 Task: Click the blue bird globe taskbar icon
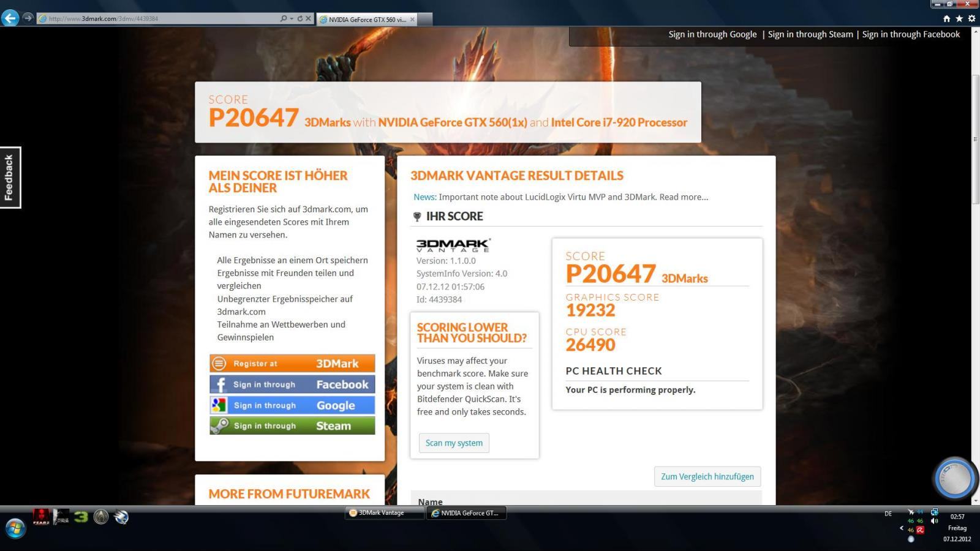(x=121, y=517)
